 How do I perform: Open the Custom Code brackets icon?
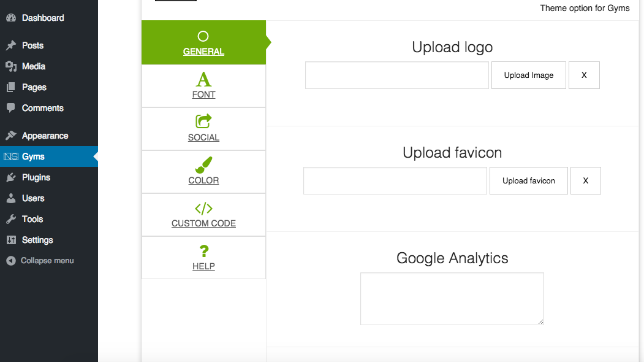(203, 209)
